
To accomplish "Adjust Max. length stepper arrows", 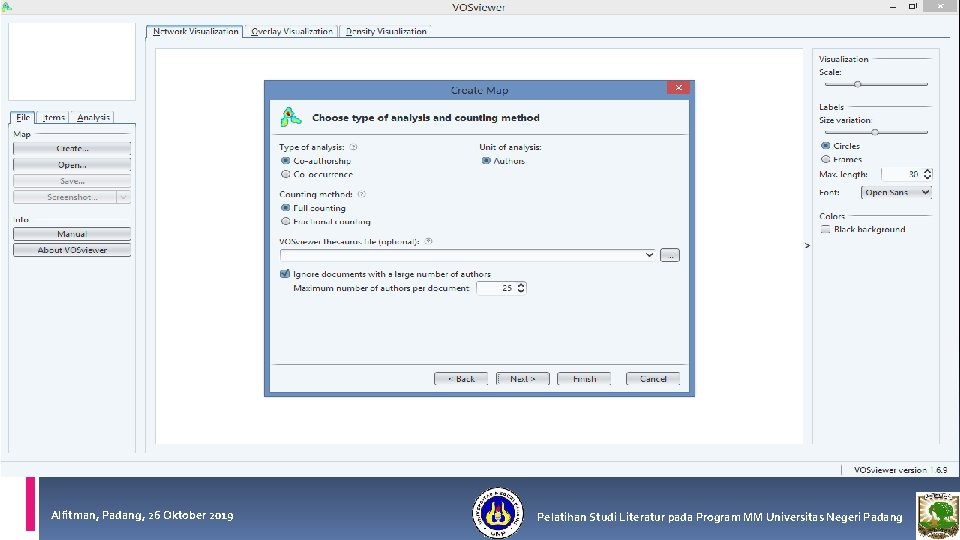I will pos(928,174).
